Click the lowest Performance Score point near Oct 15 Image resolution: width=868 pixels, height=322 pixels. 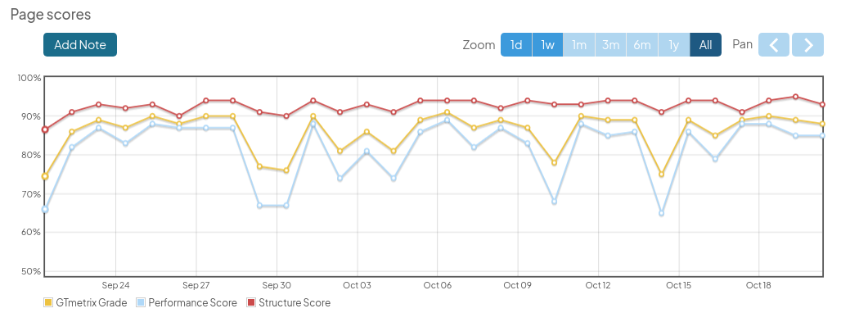[662, 213]
